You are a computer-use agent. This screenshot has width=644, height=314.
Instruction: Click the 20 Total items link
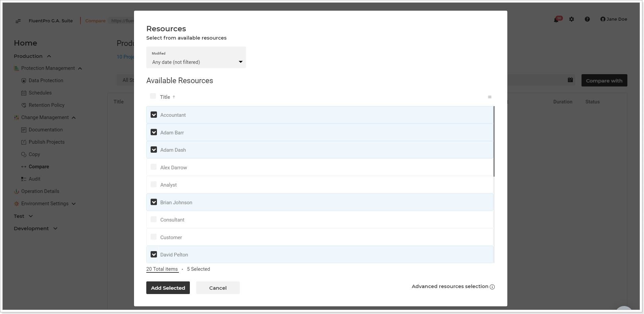(162, 269)
